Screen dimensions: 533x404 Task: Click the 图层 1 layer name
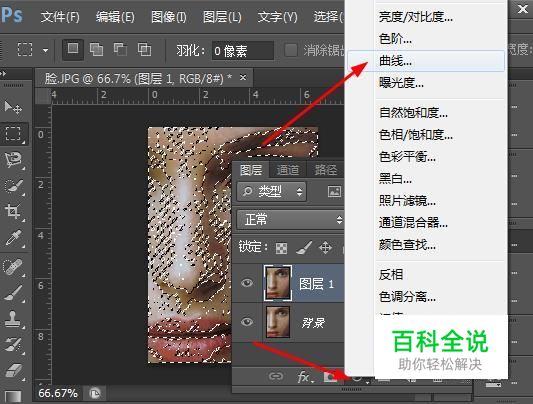pos(316,283)
